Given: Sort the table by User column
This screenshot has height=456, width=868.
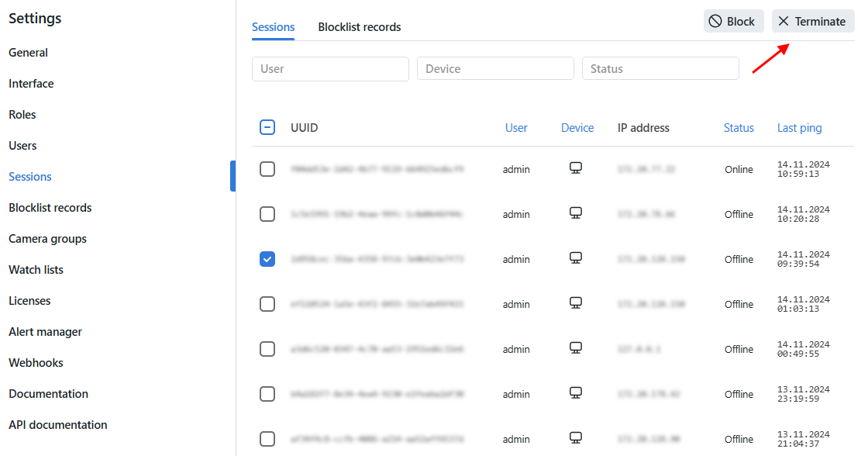Looking at the screenshot, I should 516,128.
